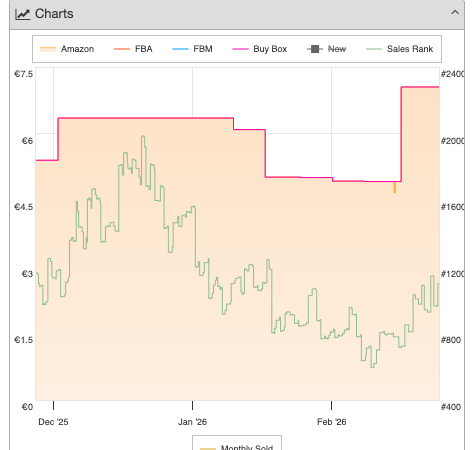Click the €7.5 price axis label
The height and width of the screenshot is (450, 474).
tap(23, 74)
